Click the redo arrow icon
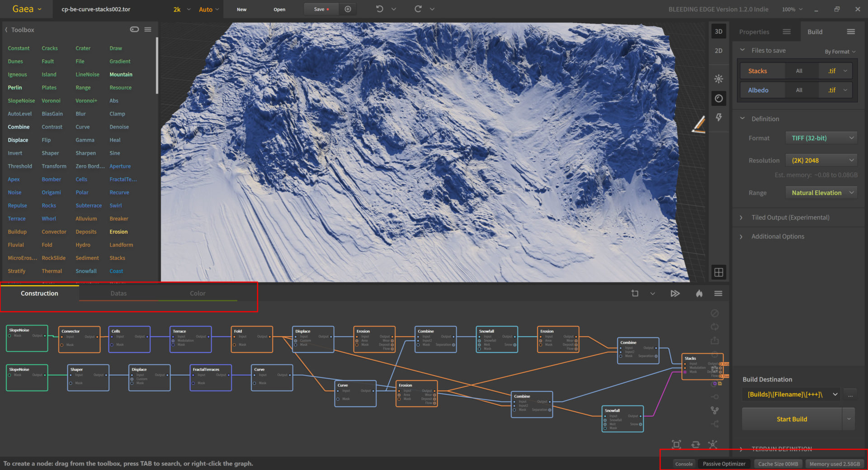868x470 pixels. pyautogui.click(x=418, y=9)
